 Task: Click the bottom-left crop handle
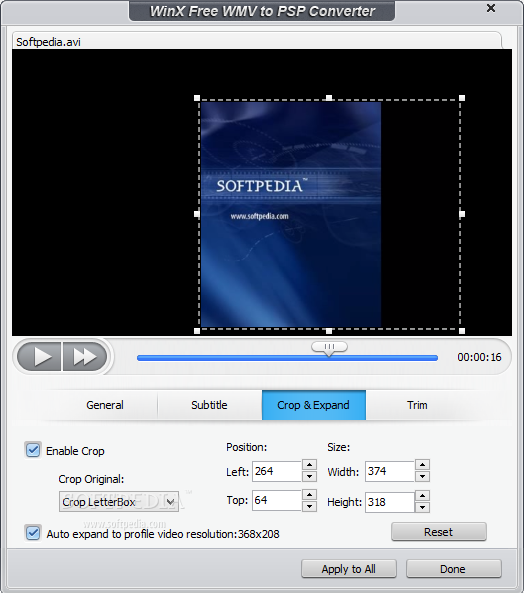[197, 331]
